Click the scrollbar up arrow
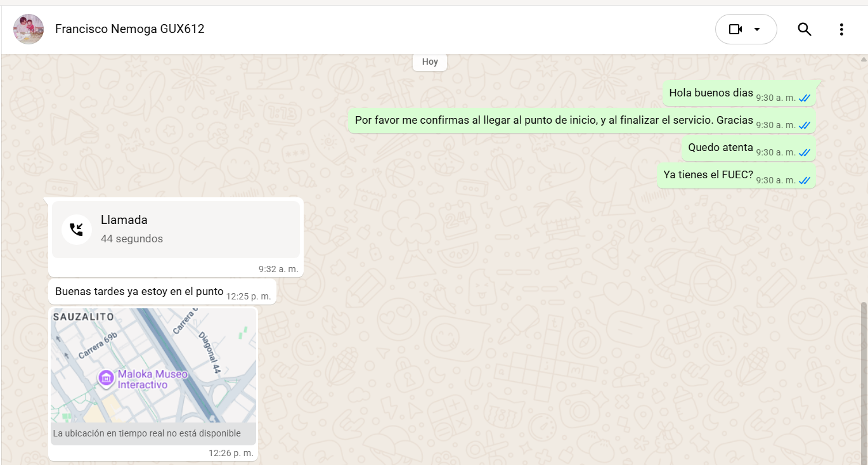 point(864,59)
